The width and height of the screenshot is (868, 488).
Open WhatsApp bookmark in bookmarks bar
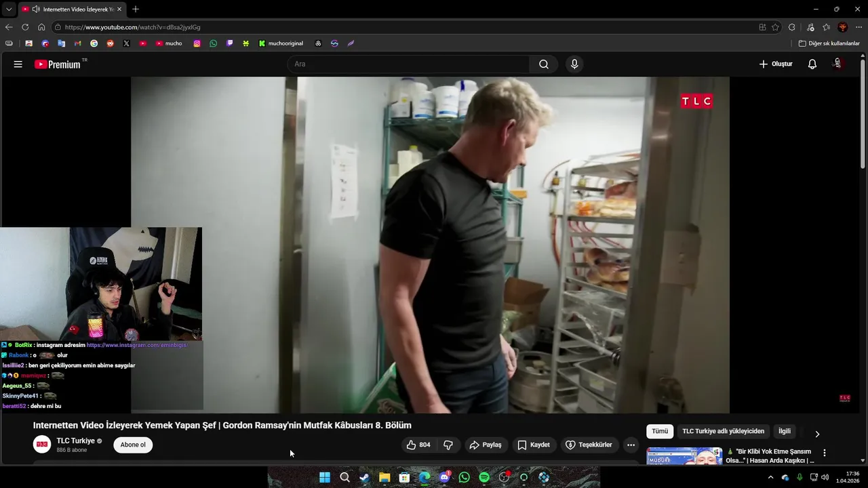click(x=214, y=43)
